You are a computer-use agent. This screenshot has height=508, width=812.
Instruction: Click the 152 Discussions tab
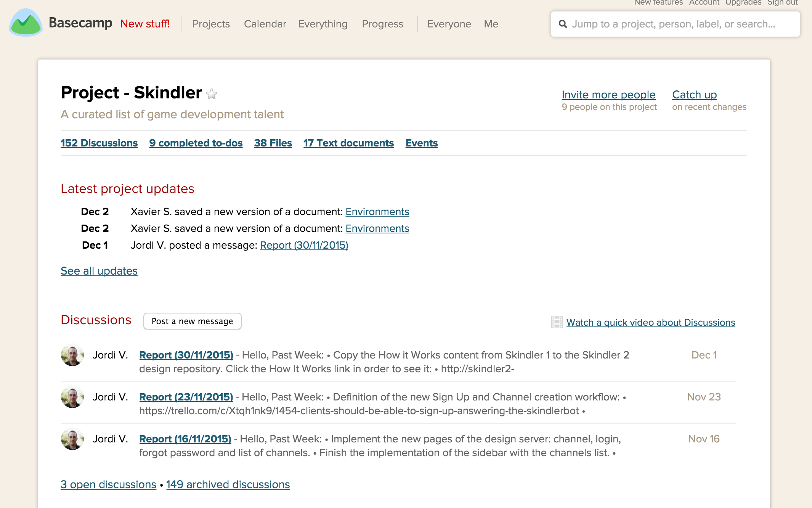99,142
